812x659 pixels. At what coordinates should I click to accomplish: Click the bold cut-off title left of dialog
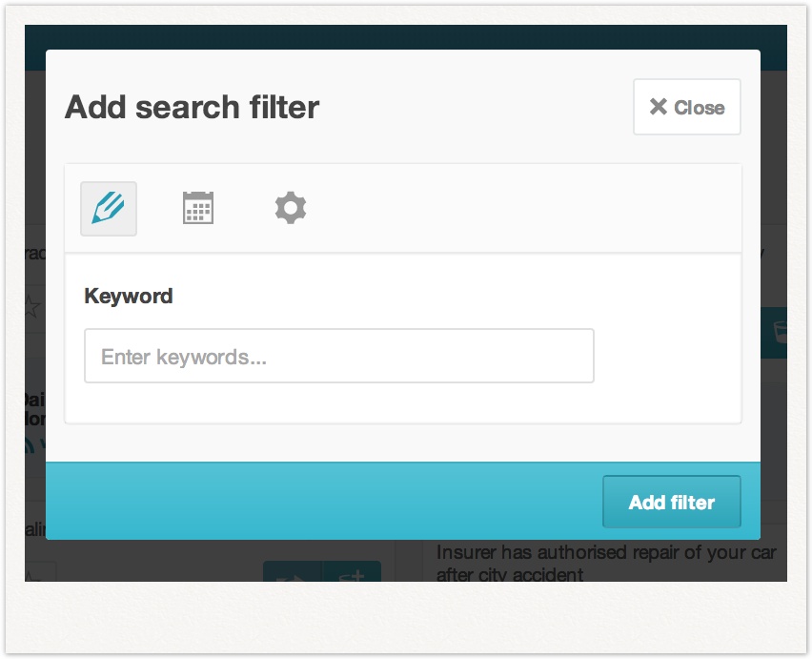click(x=35, y=410)
